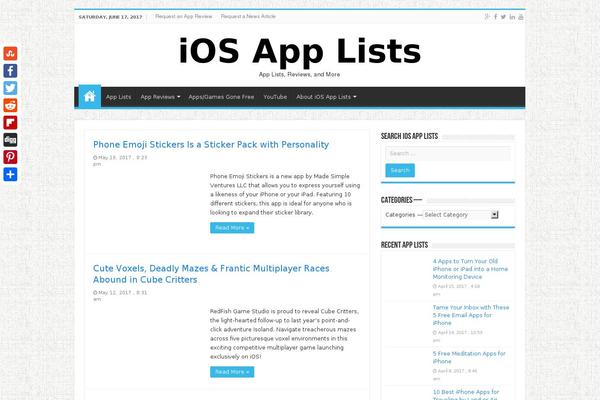Click the blue Search button
This screenshot has width=600, height=400.
tap(400, 170)
